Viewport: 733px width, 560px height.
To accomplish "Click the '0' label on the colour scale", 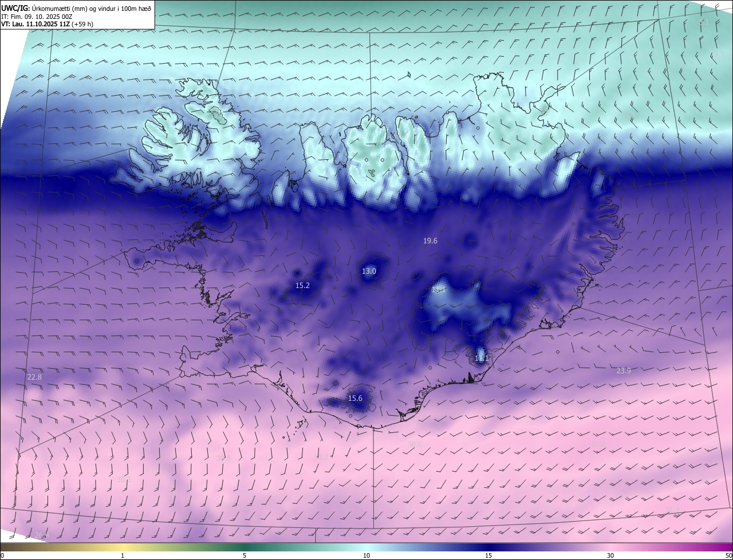I will [2, 555].
